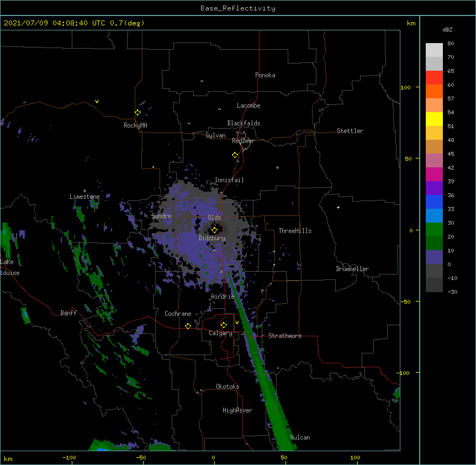Click the Olds town label
The width and height of the screenshot is (476, 465).
(x=214, y=218)
